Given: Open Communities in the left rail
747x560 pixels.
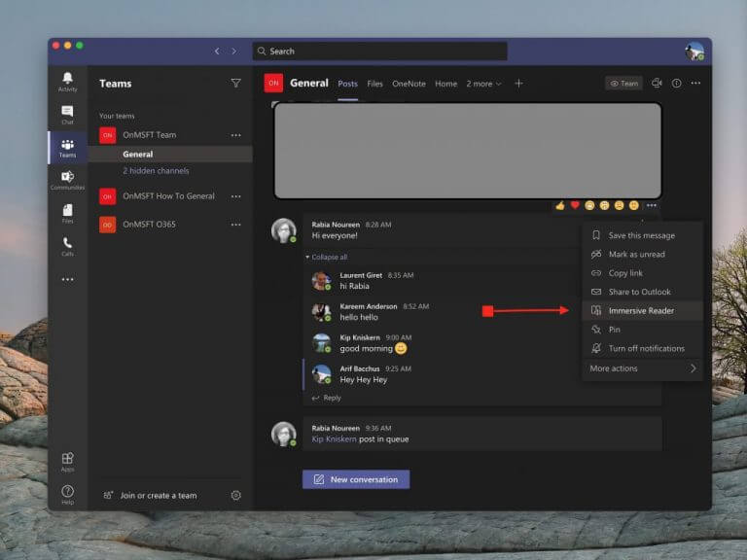Looking at the screenshot, I should (68, 181).
